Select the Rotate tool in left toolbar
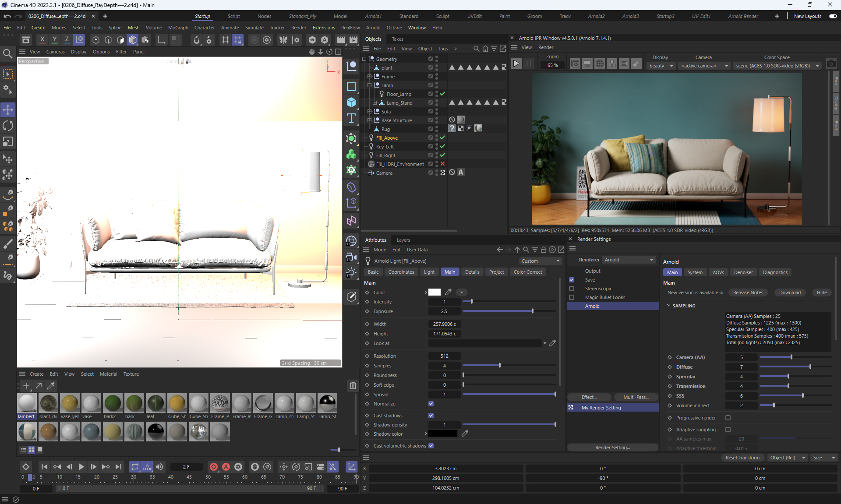Image resolution: width=841 pixels, height=504 pixels. pyautogui.click(x=8, y=126)
